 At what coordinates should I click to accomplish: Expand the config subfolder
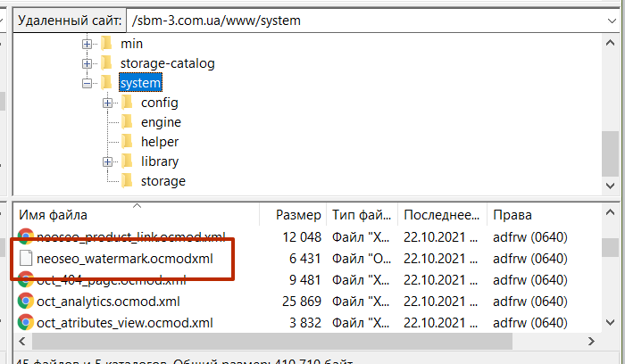pyautogui.click(x=107, y=103)
